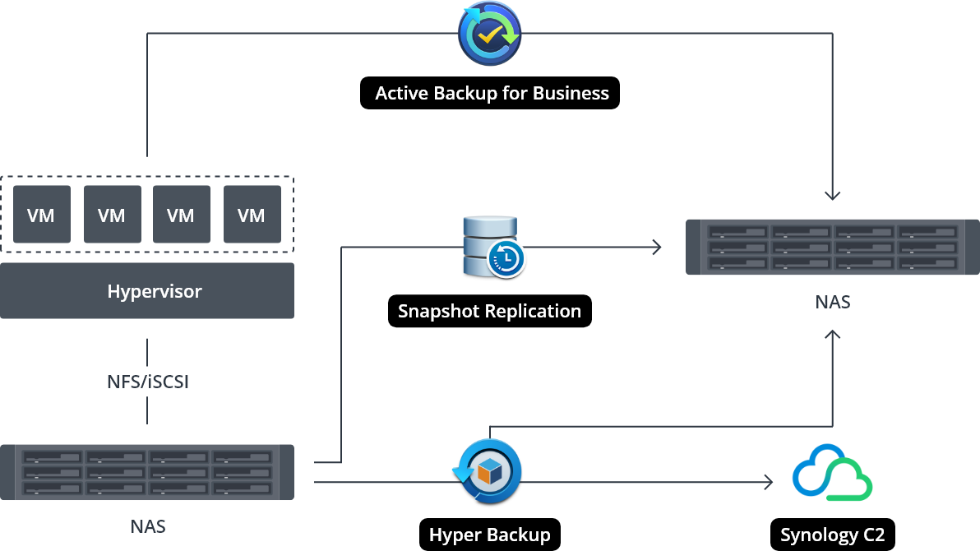The width and height of the screenshot is (980, 551).
Task: Click the NAS label under the right device
Action: [833, 302]
